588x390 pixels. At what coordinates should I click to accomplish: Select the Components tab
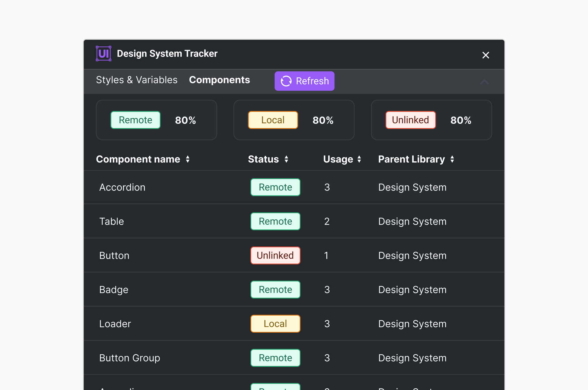(x=219, y=80)
